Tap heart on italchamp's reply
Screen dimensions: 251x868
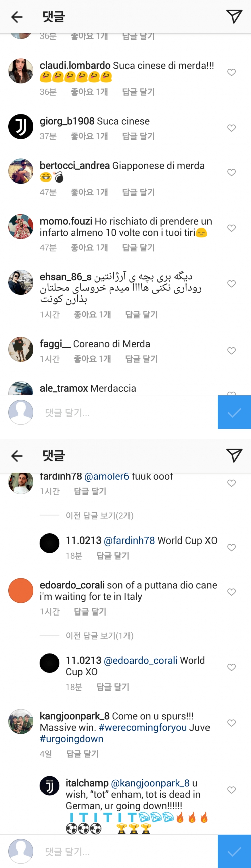[231, 790]
